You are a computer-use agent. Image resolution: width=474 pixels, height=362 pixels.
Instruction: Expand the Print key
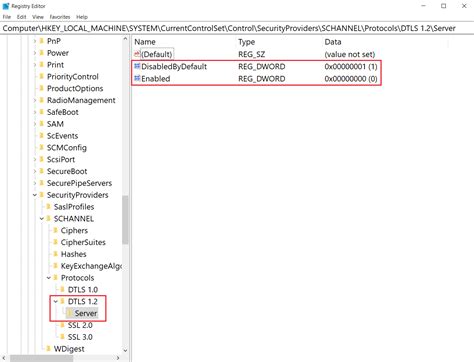pos(35,65)
